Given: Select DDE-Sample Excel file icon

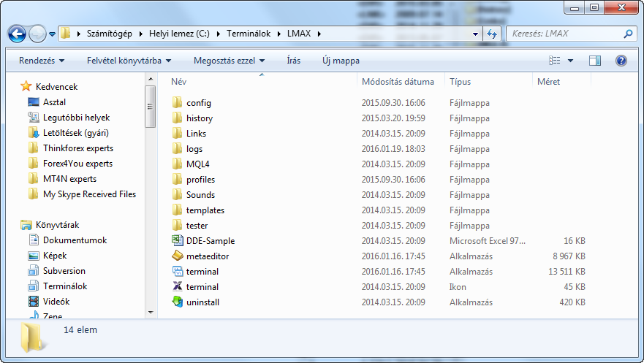Looking at the screenshot, I should [177, 240].
